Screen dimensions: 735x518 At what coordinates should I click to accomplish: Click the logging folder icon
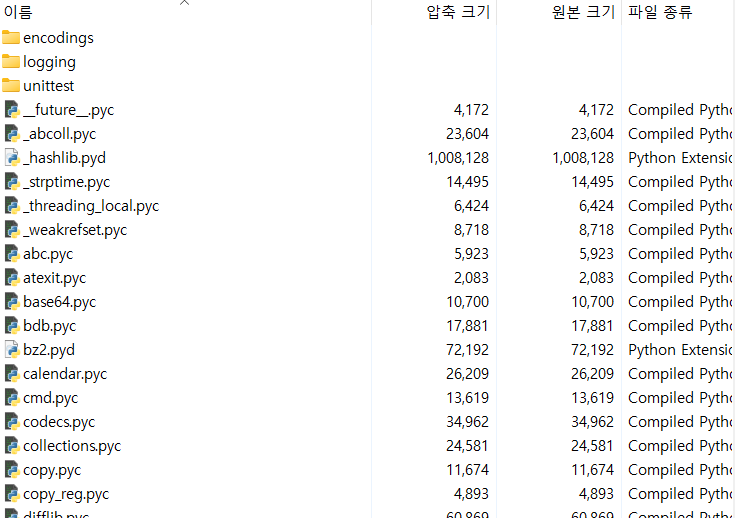(x=11, y=61)
